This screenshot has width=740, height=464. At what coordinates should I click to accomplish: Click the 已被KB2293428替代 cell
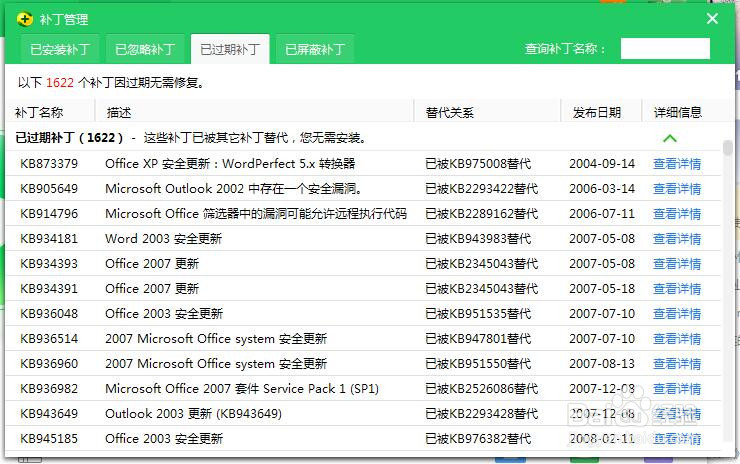click(482, 414)
